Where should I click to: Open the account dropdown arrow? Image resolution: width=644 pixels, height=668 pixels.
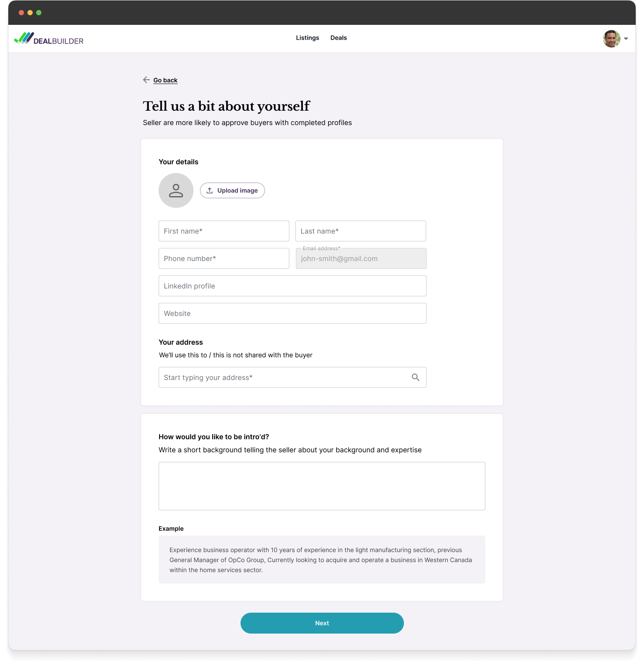626,39
